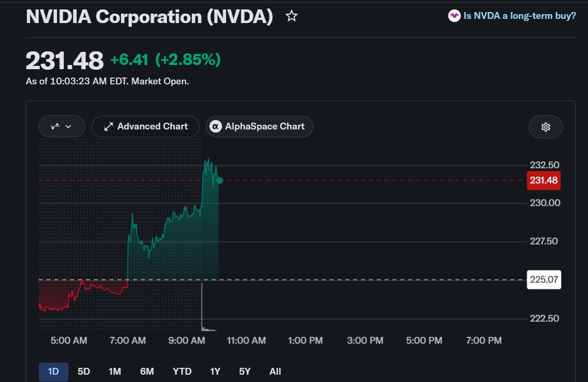Click the current price marker dot on chart
Image resolution: width=588 pixels, height=382 pixels.
pyautogui.click(x=220, y=180)
